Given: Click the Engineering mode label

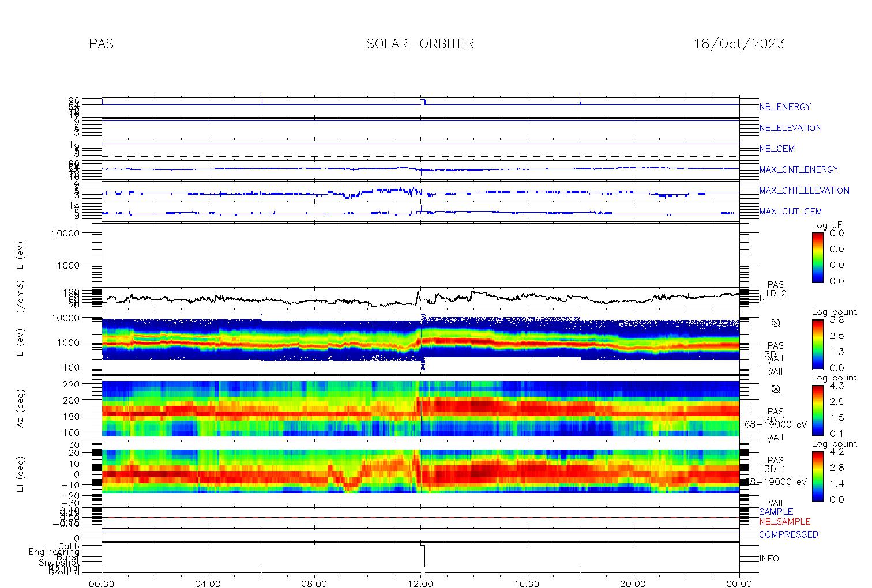Looking at the screenshot, I should coord(55,552).
